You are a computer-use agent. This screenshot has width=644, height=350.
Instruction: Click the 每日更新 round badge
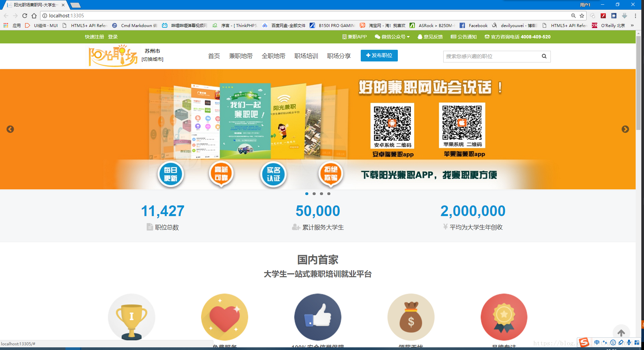pyautogui.click(x=171, y=174)
